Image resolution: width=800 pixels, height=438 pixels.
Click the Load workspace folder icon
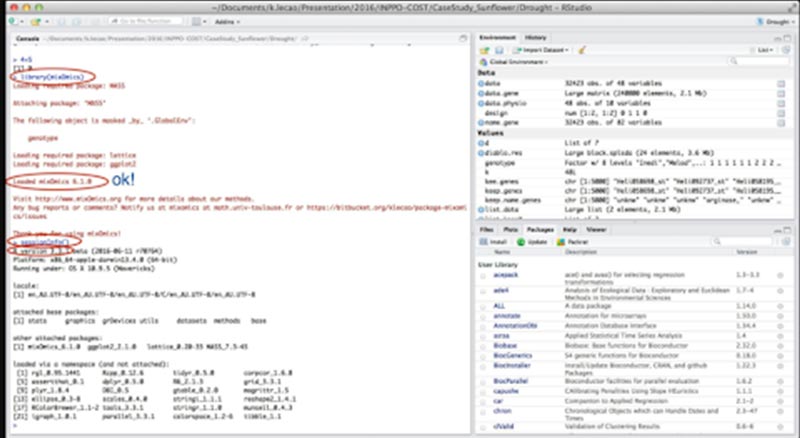coord(484,50)
